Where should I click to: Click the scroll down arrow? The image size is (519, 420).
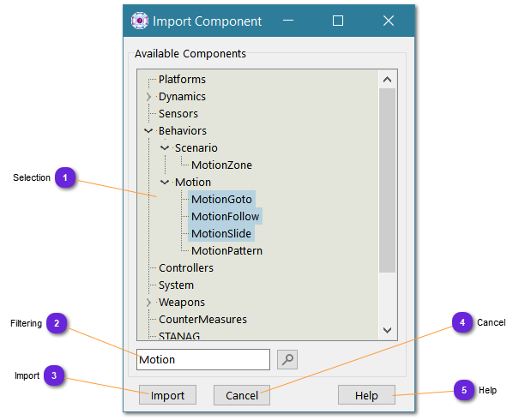coord(387,330)
